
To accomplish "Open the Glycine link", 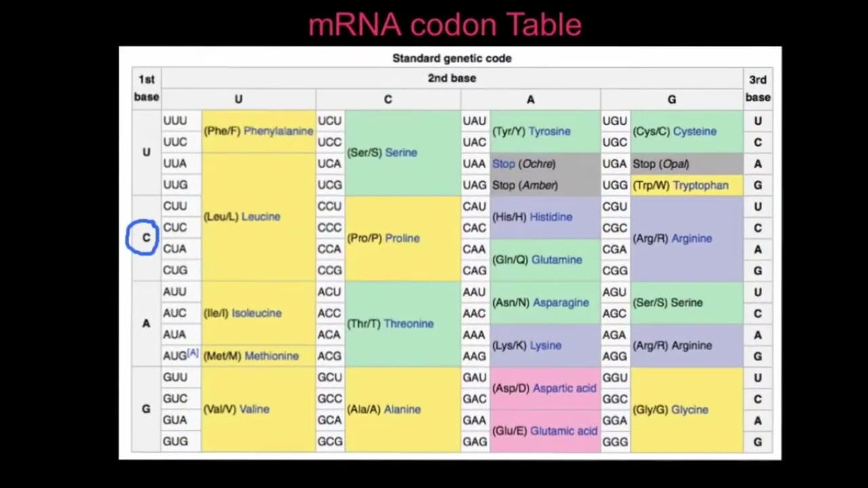I will [x=689, y=409].
